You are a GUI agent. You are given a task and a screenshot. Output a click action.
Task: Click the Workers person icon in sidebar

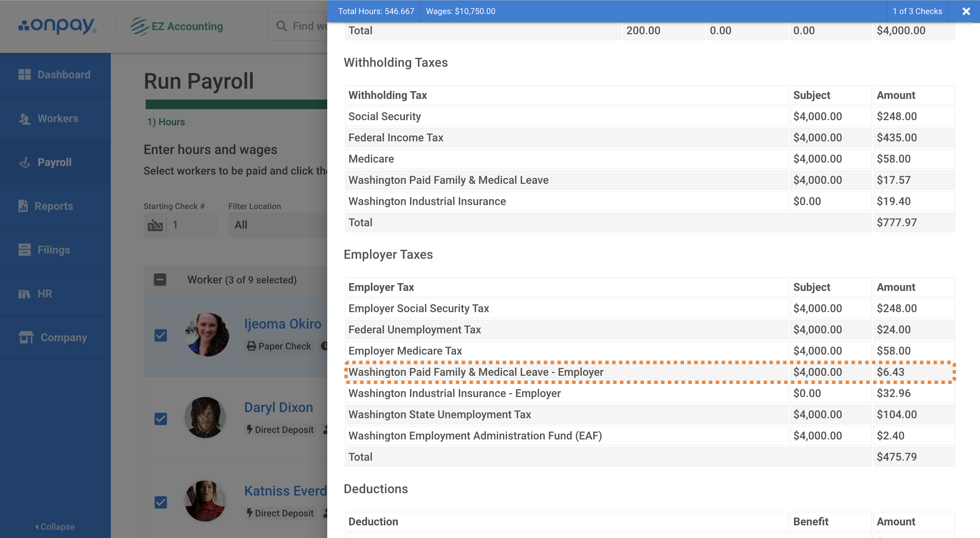[x=24, y=119]
